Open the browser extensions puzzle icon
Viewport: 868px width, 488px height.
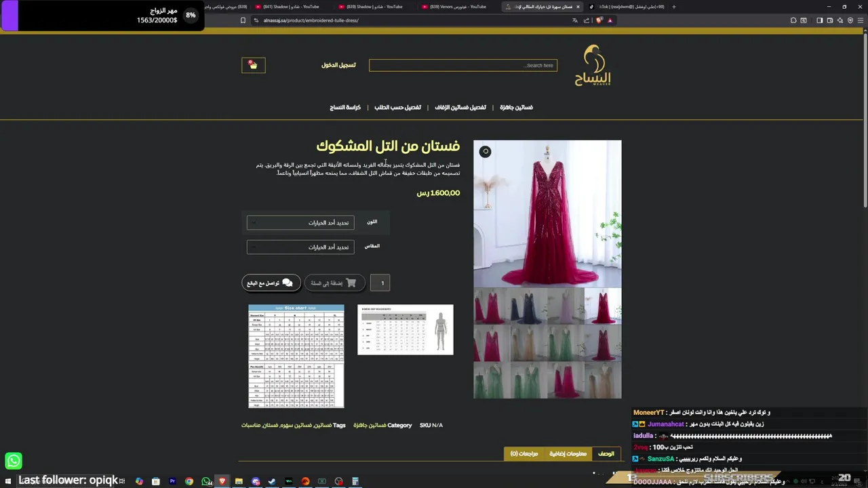(x=793, y=20)
